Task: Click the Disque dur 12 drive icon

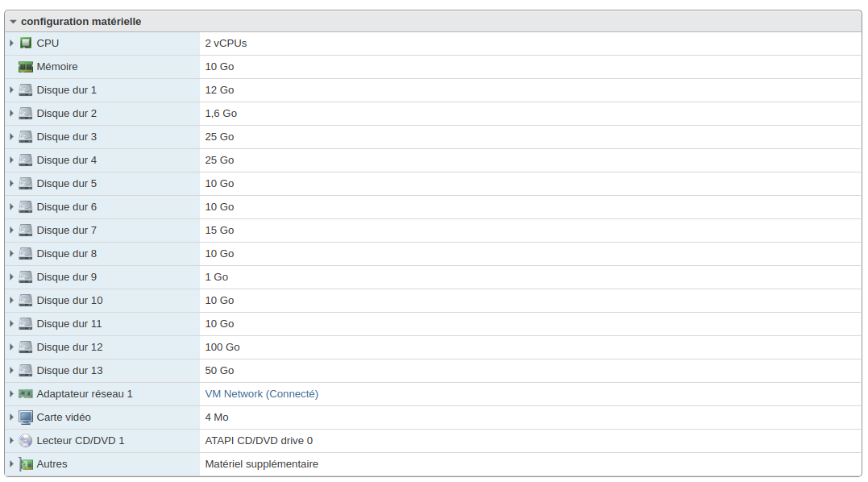Action: pos(26,347)
